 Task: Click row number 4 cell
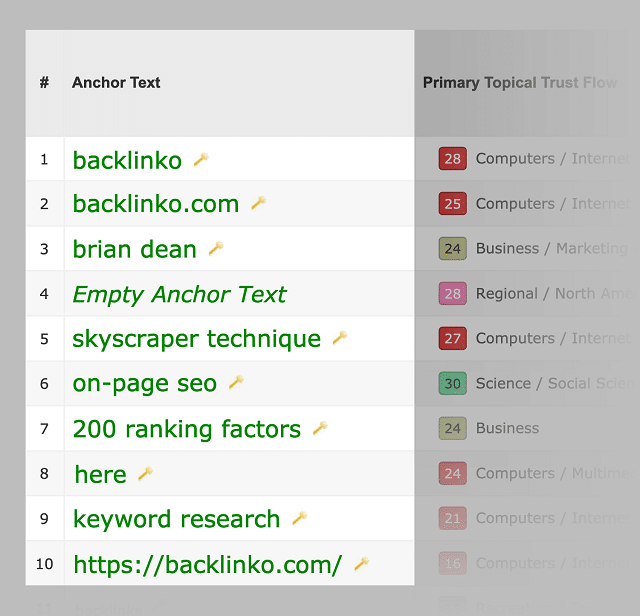tap(44, 294)
